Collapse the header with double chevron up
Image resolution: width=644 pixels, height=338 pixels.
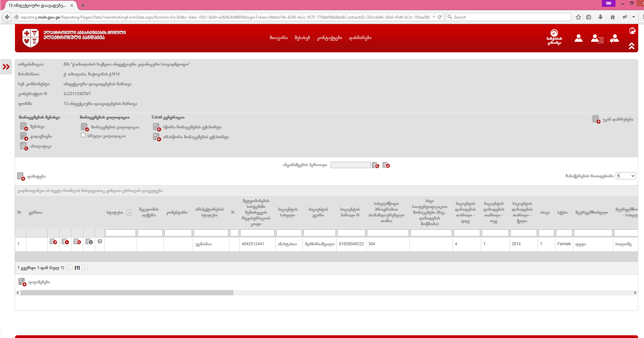[x=631, y=46]
